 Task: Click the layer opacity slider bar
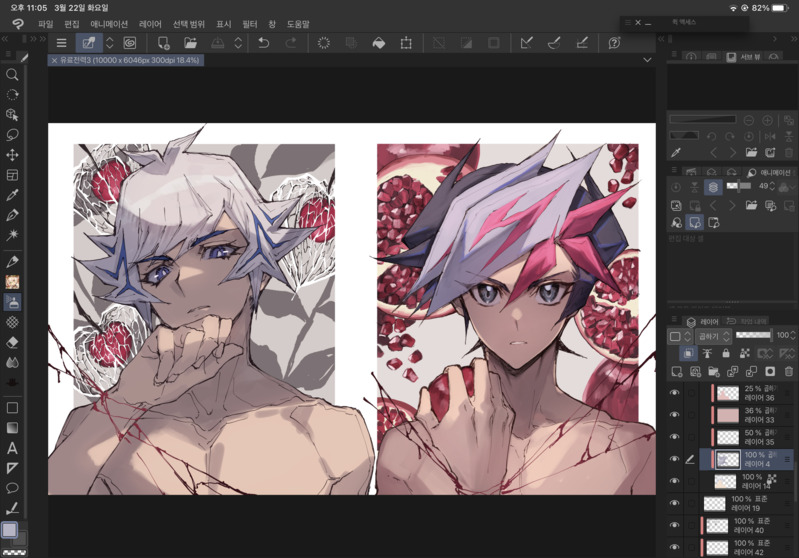(753, 335)
